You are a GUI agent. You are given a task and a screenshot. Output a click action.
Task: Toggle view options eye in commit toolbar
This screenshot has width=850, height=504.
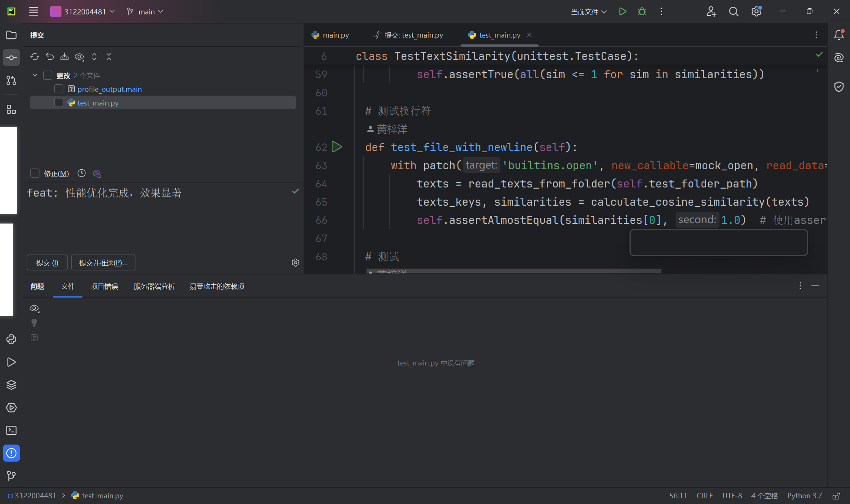click(x=79, y=57)
